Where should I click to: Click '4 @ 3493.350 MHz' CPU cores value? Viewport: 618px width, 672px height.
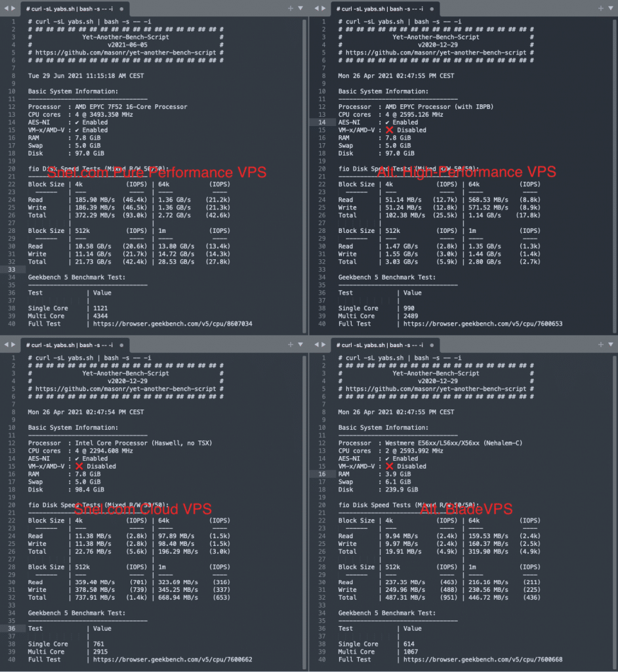coord(104,114)
